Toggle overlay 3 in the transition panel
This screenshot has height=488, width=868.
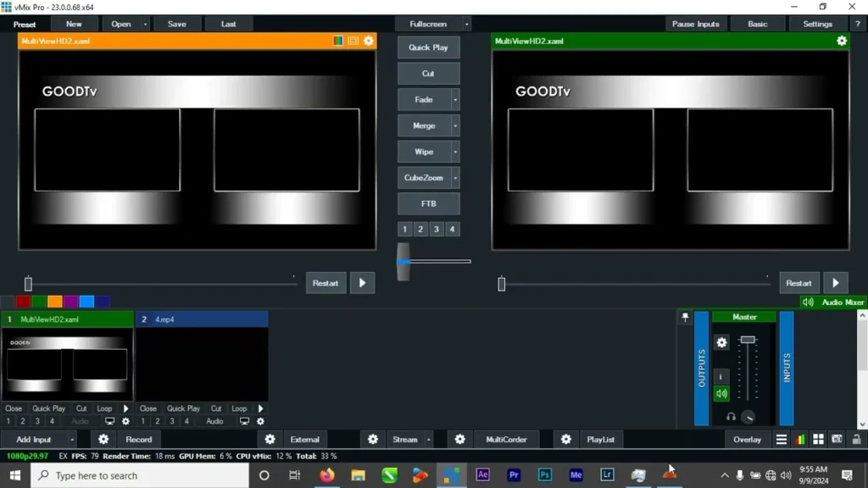pos(437,229)
